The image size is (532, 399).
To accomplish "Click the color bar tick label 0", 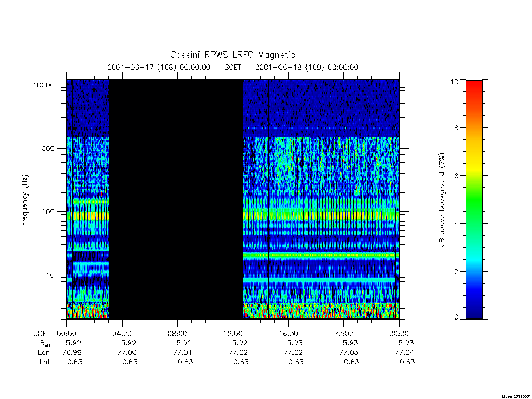I will (456, 317).
